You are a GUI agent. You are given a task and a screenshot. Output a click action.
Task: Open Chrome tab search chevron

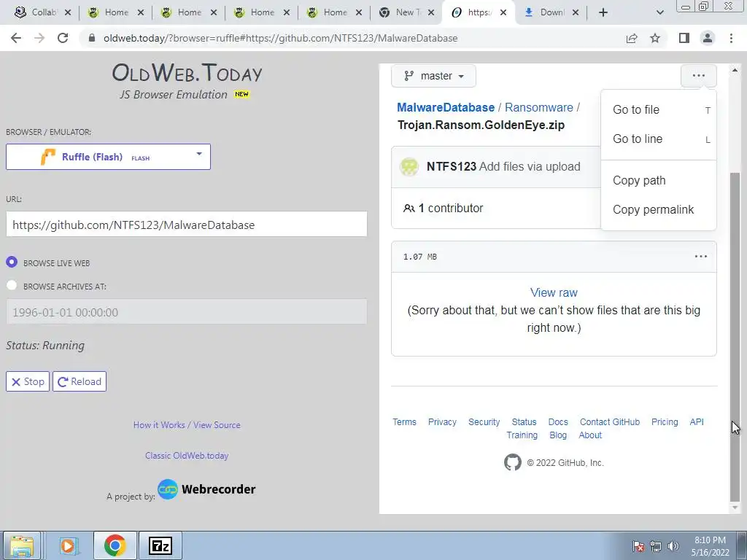(659, 12)
